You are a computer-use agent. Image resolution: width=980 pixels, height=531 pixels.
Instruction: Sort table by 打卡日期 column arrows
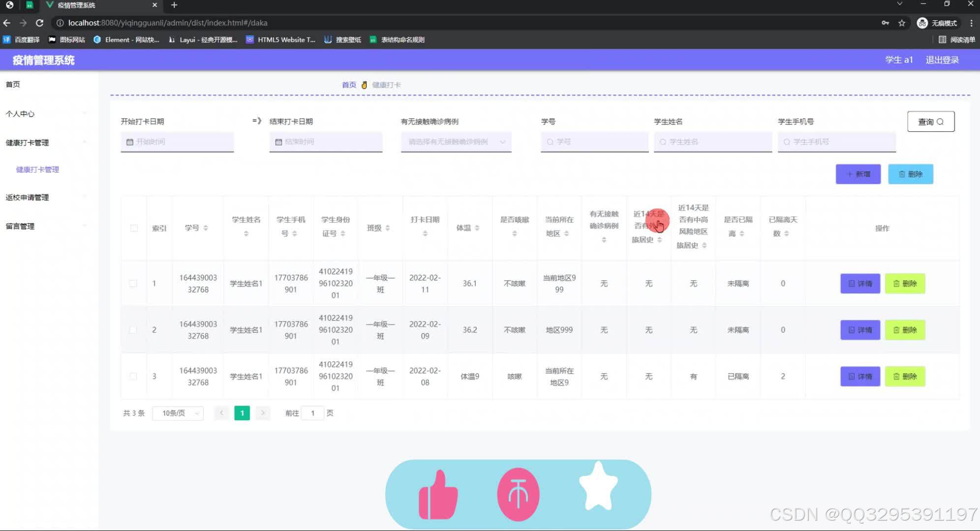pos(425,234)
